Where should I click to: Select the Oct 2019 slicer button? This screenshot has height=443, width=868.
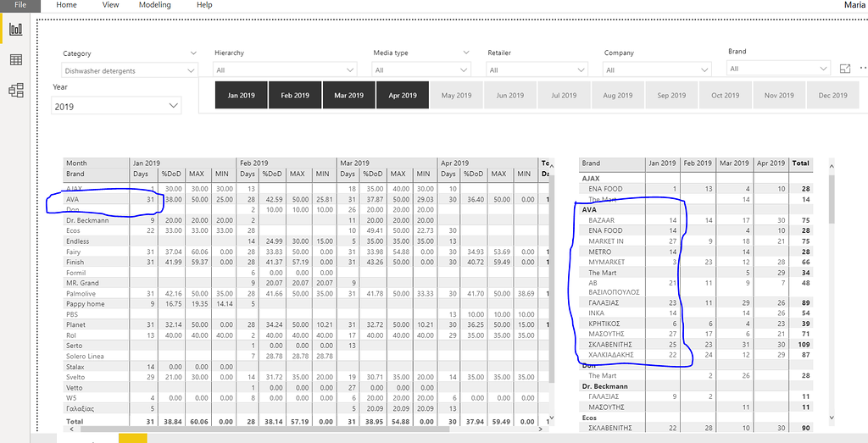[x=726, y=95]
